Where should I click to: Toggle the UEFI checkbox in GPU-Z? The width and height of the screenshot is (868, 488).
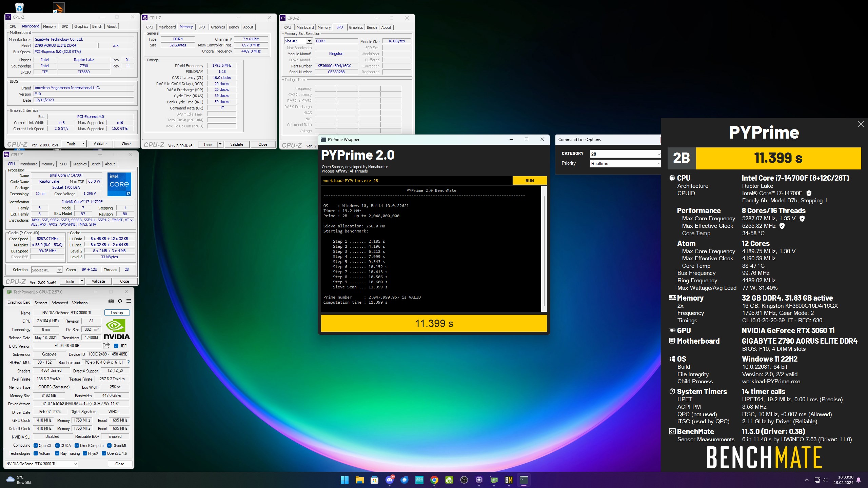click(x=116, y=346)
